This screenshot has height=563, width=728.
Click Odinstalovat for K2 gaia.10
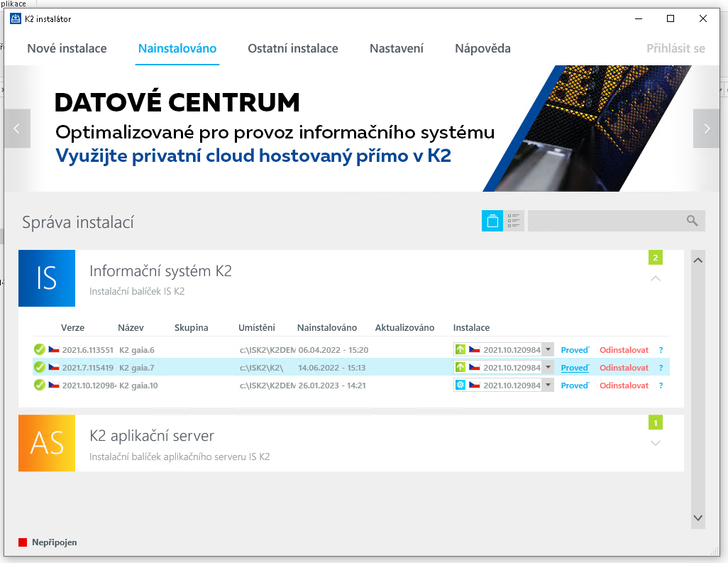tap(624, 386)
